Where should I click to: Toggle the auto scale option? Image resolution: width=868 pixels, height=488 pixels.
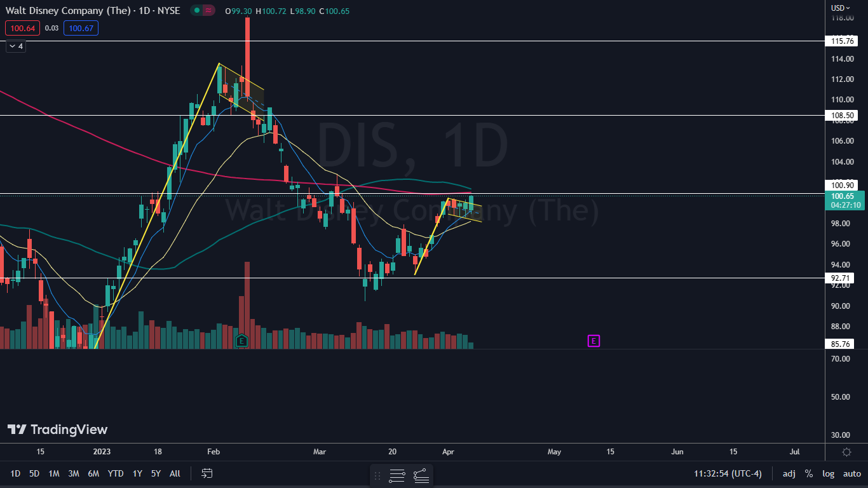tap(852, 473)
